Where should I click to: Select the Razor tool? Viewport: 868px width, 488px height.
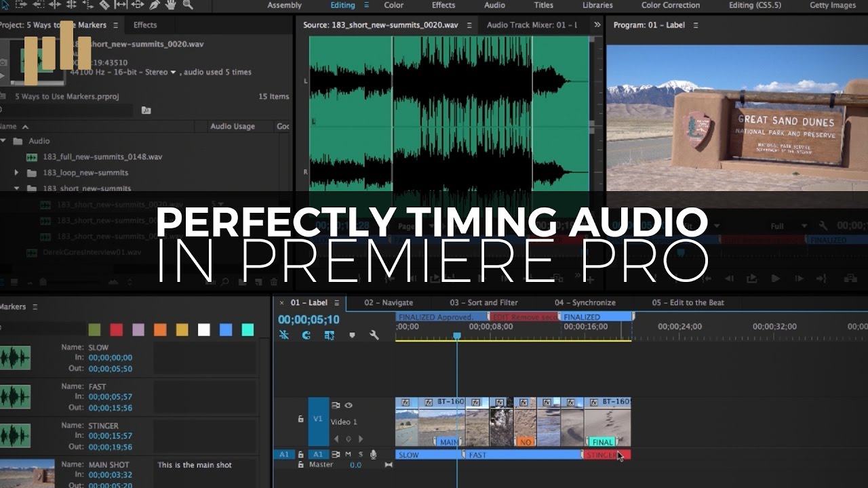(104, 5)
